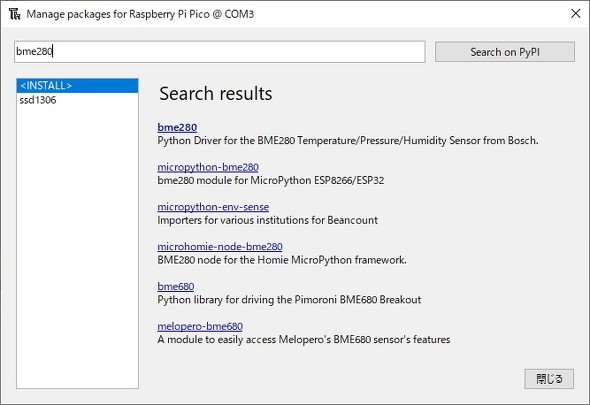Open the melopero-bme680 package link
590x405 pixels.
point(200,326)
